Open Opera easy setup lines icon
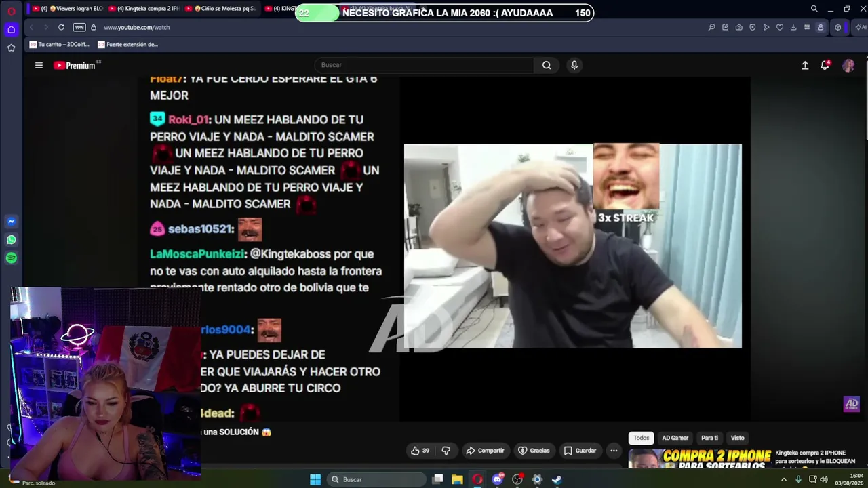The image size is (868, 488). point(806,27)
